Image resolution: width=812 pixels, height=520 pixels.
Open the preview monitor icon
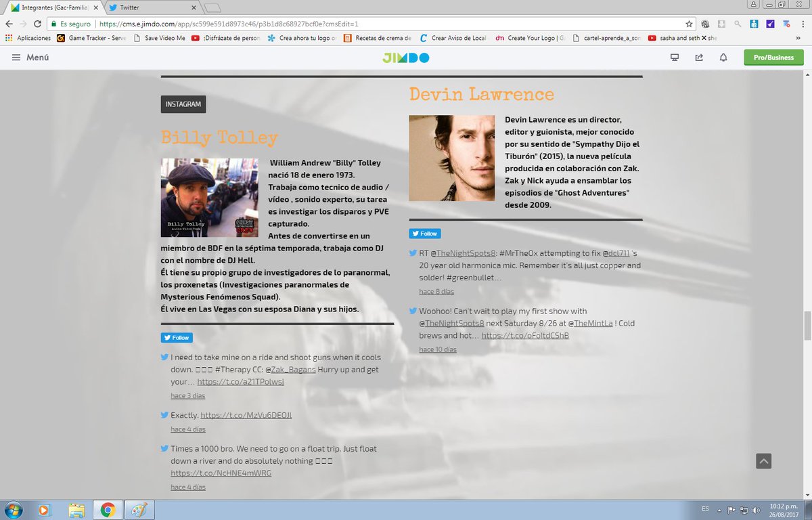pyautogui.click(x=675, y=58)
